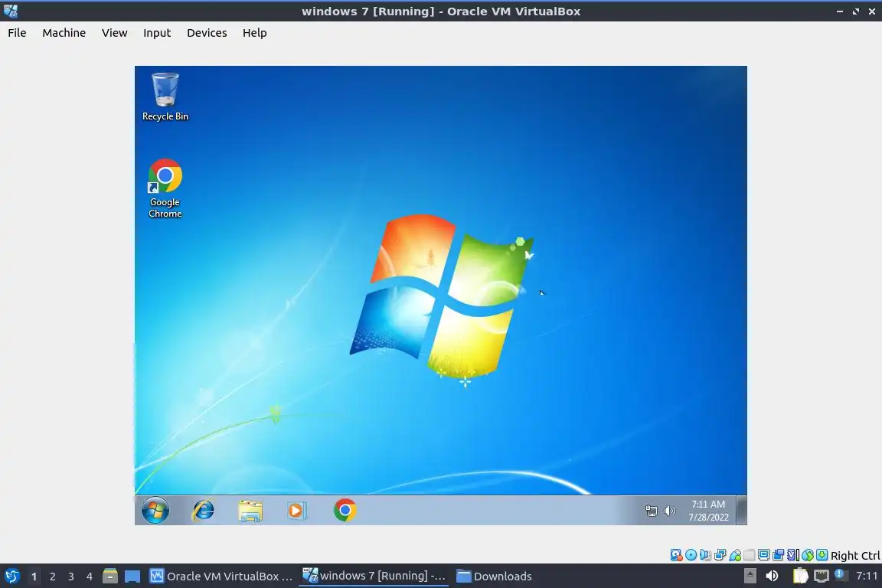
Task: Open the Windows 7 Start menu orb
Action: point(155,511)
